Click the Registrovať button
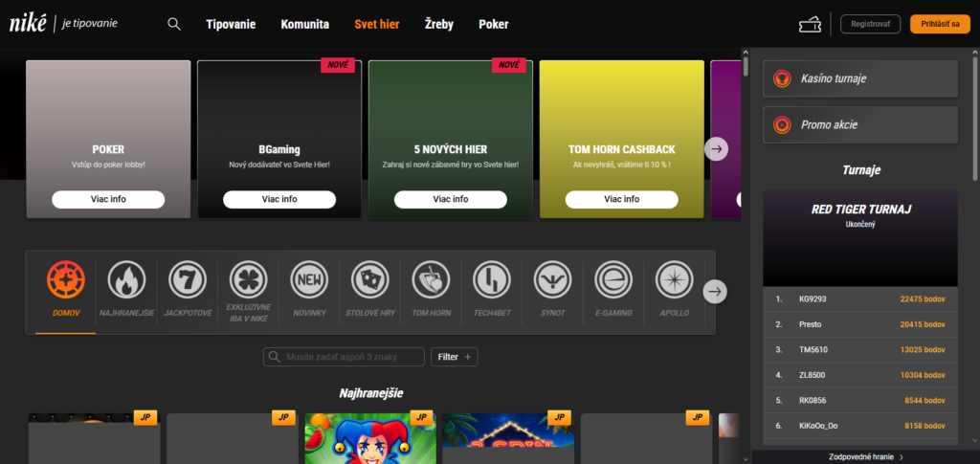980x464 pixels. coord(871,24)
